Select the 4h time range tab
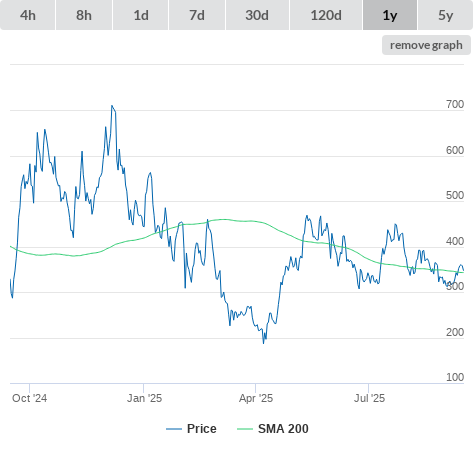The height and width of the screenshot is (455, 474). (x=28, y=15)
